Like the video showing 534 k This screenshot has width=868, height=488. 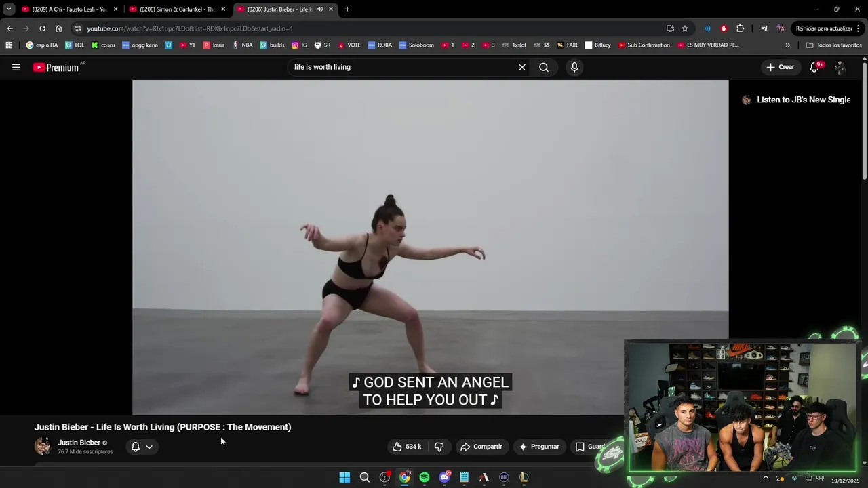407,447
